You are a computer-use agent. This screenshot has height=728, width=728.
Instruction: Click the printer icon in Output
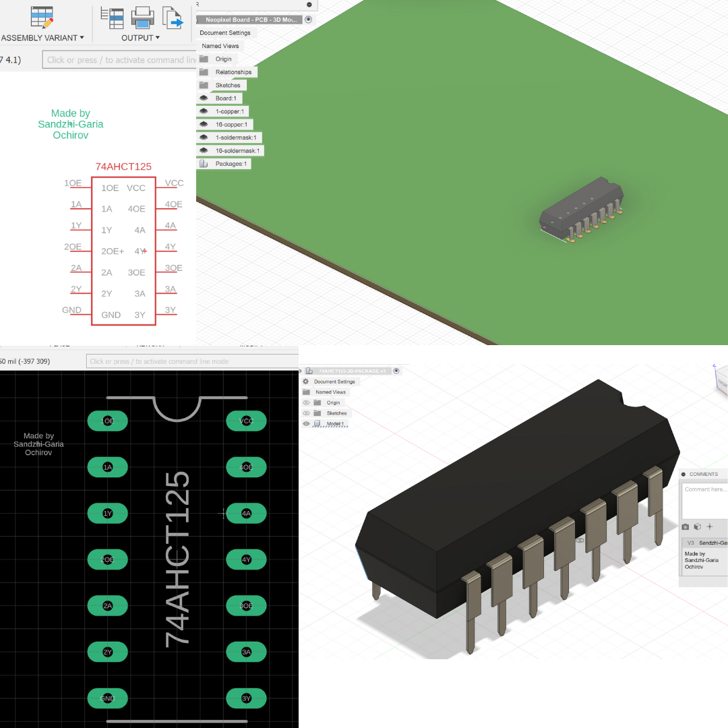click(x=142, y=18)
